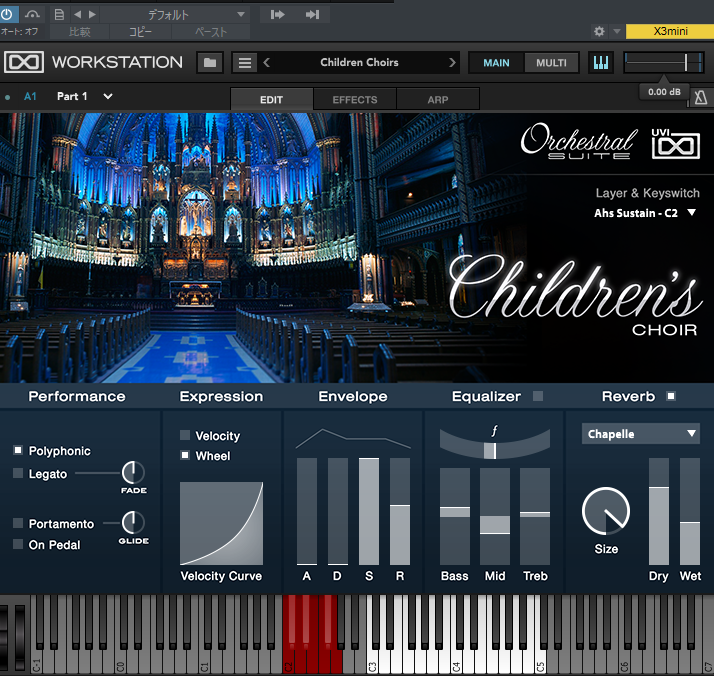
Task: Open the Chapelle reverb type dropdown
Action: click(x=641, y=434)
